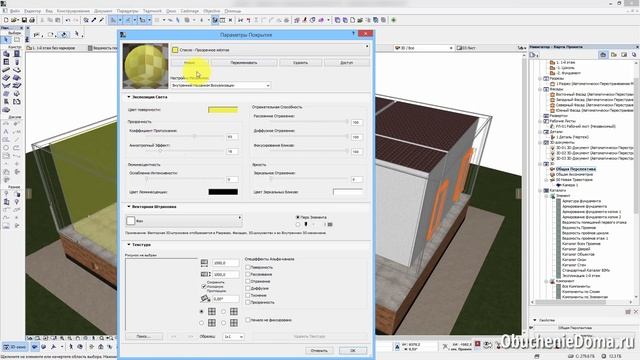Check the Поверхность alpha channel checkbox

point(248,267)
